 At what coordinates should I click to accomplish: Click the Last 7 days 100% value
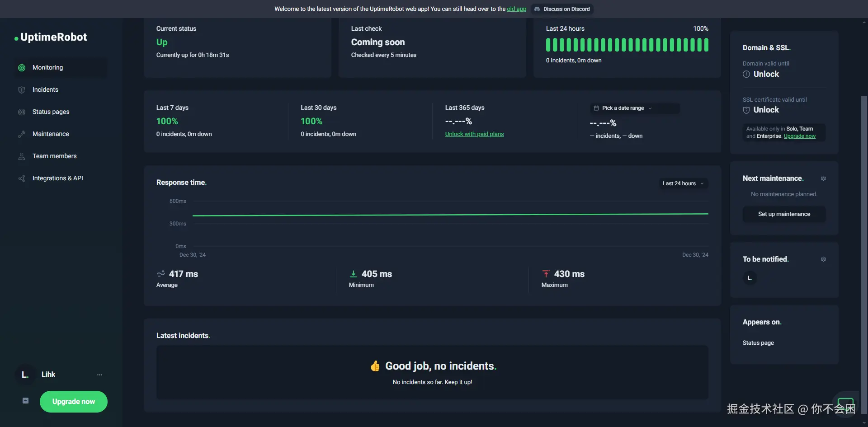click(x=167, y=121)
